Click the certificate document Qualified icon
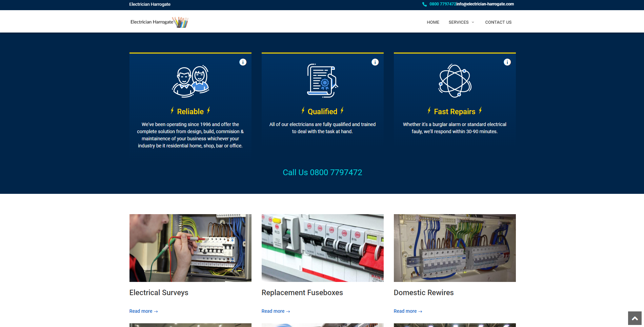This screenshot has width=644, height=327. pos(322,81)
